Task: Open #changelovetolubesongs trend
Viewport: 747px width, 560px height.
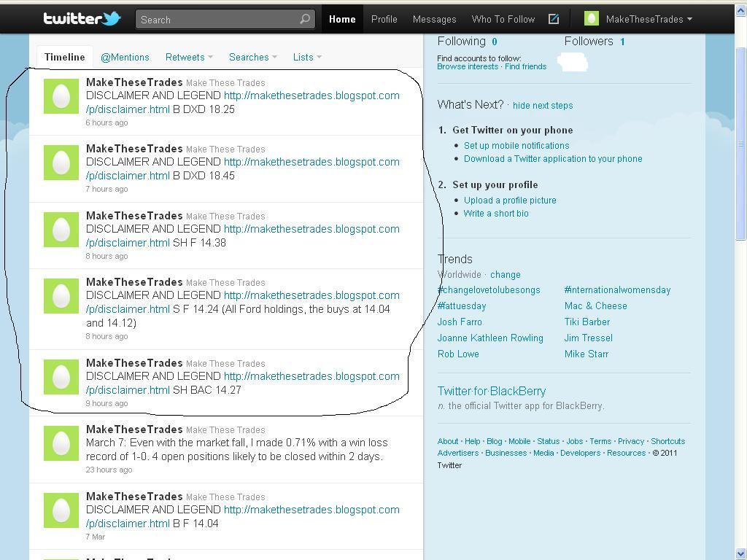Action: pos(489,290)
